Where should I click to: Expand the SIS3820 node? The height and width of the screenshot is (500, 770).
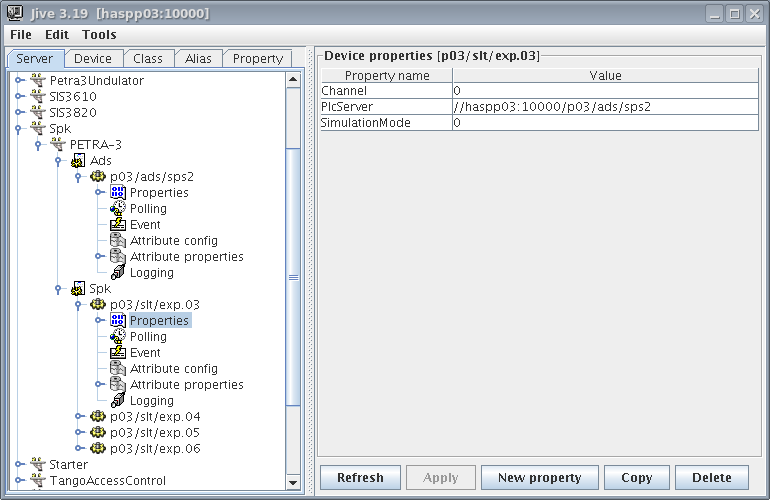tap(19, 112)
